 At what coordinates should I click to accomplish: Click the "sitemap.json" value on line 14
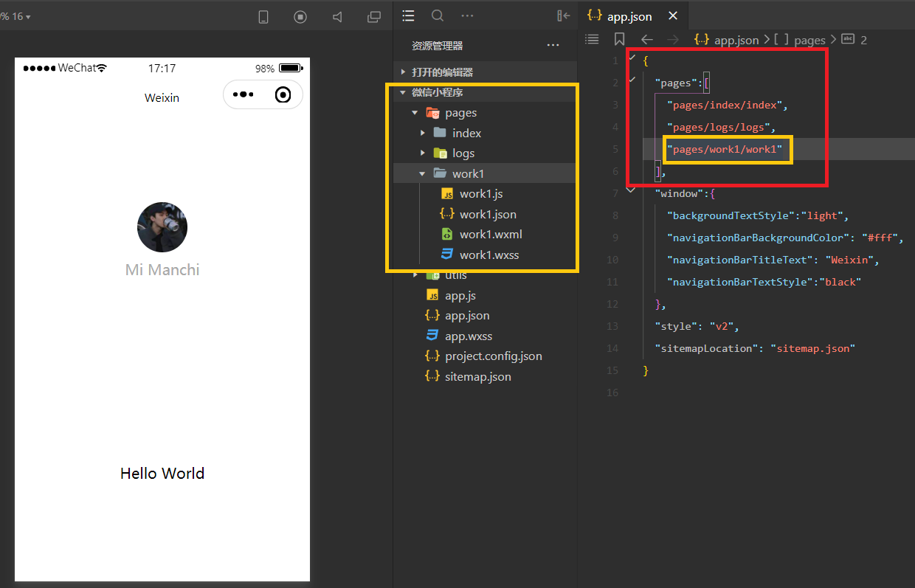pos(812,348)
